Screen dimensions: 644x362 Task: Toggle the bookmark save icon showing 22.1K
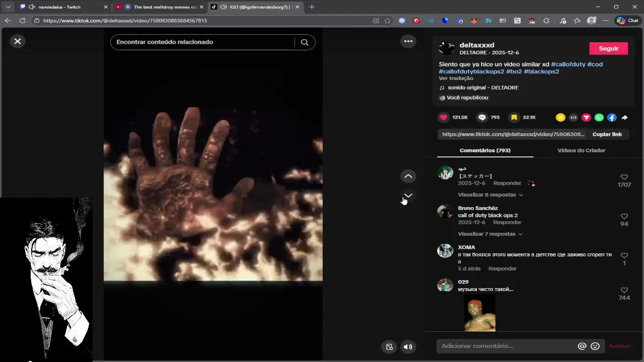pyautogui.click(x=514, y=117)
